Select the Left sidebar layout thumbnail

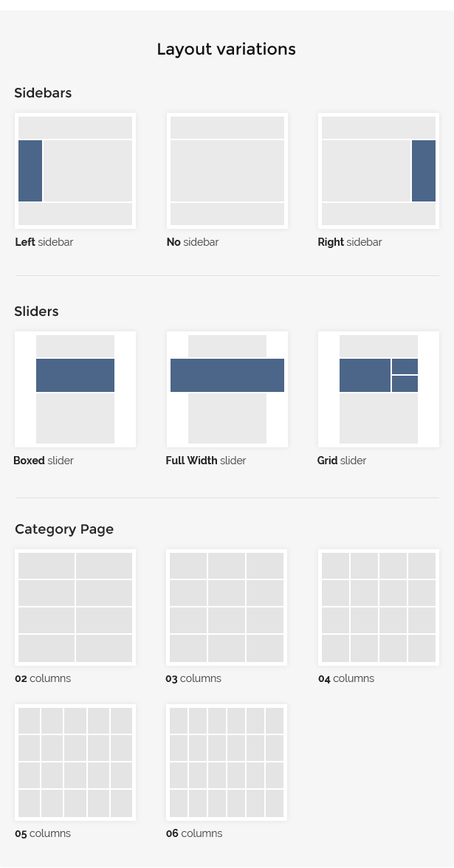click(x=75, y=171)
